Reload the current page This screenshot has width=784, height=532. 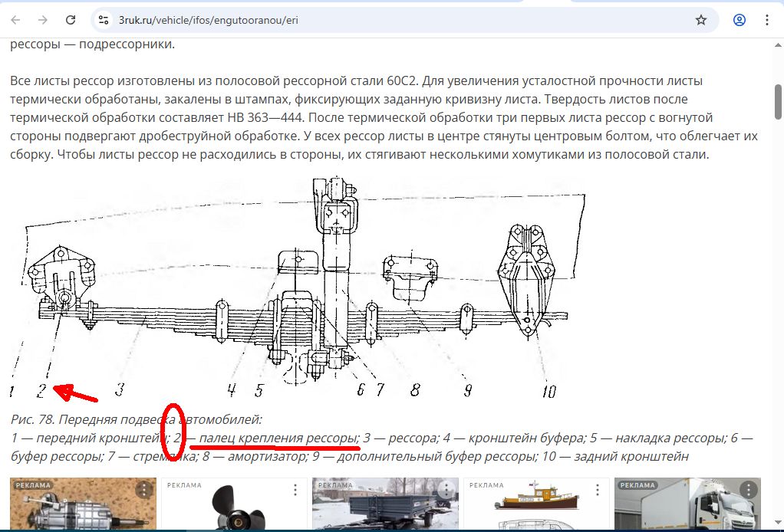pos(70,20)
